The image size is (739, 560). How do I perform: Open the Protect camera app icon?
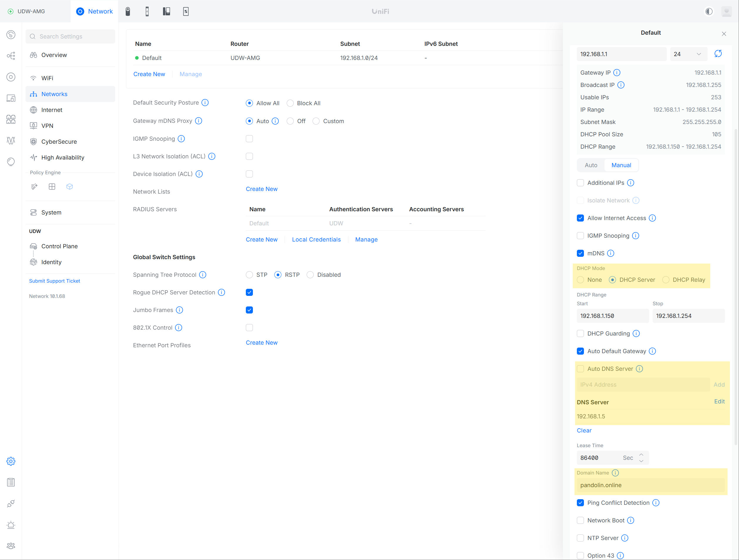(127, 11)
